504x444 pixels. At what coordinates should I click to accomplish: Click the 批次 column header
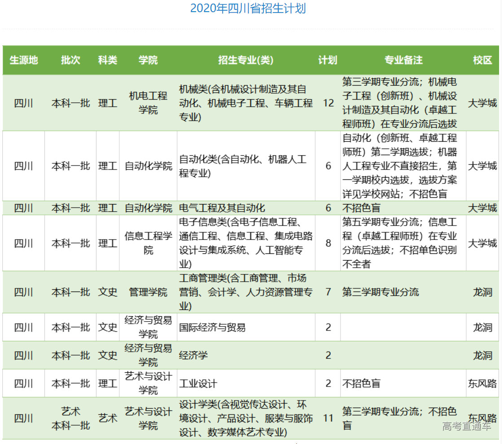pos(70,60)
